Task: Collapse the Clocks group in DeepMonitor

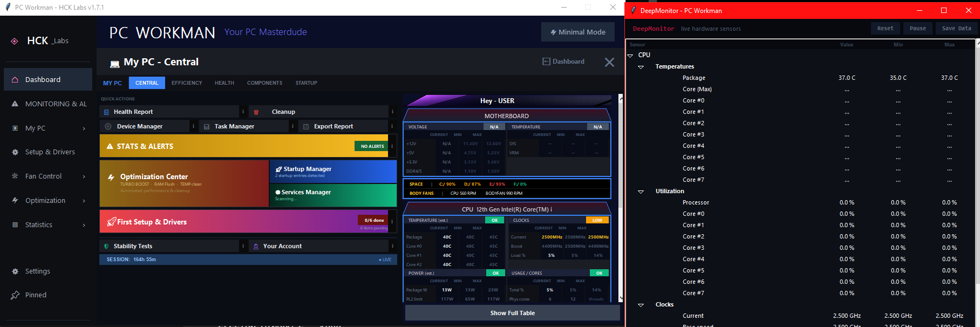Action: [x=641, y=305]
